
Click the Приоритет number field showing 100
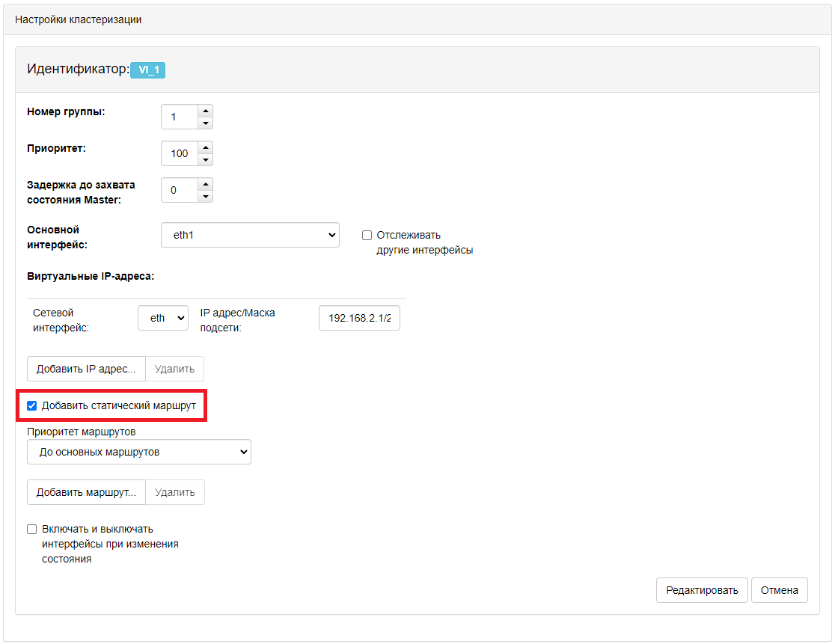tap(180, 153)
